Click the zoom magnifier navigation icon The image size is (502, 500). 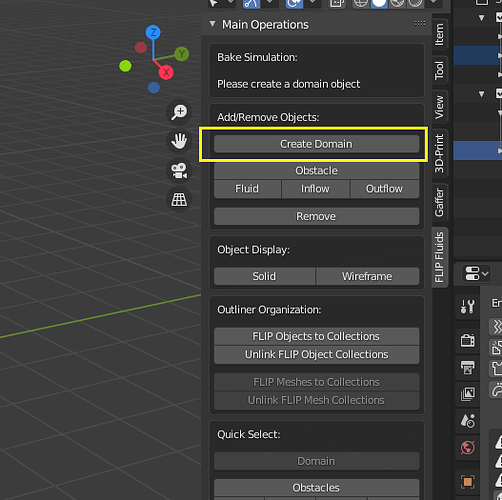[x=179, y=112]
